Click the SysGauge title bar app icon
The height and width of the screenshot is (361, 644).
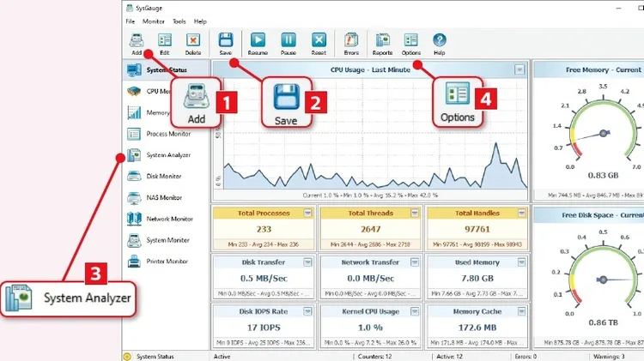(x=130, y=8)
